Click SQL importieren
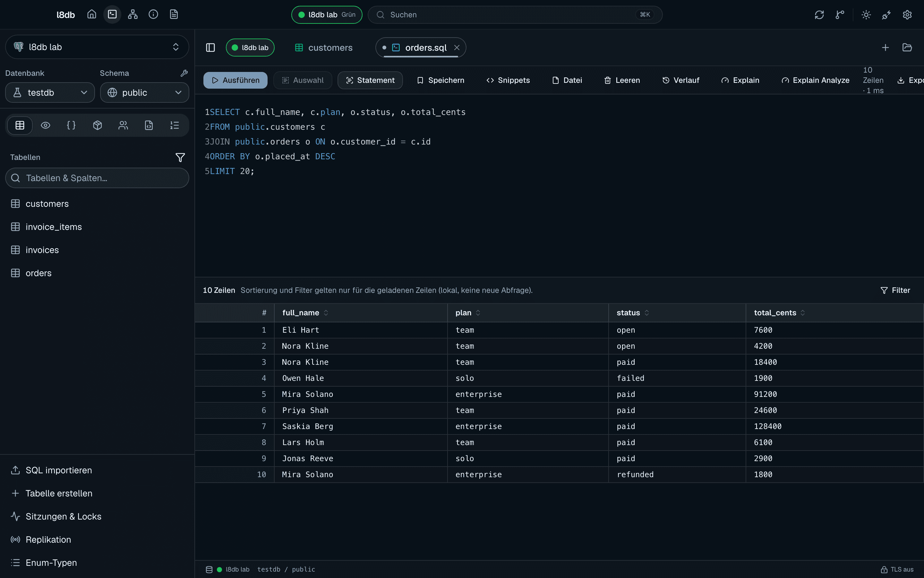Image resolution: width=924 pixels, height=578 pixels. coord(97,470)
